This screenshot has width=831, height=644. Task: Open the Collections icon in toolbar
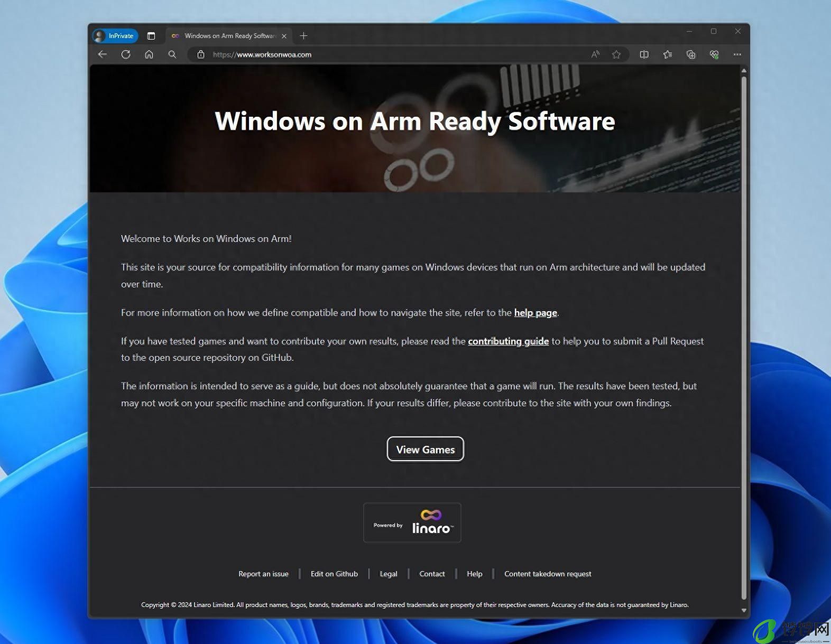[691, 54]
